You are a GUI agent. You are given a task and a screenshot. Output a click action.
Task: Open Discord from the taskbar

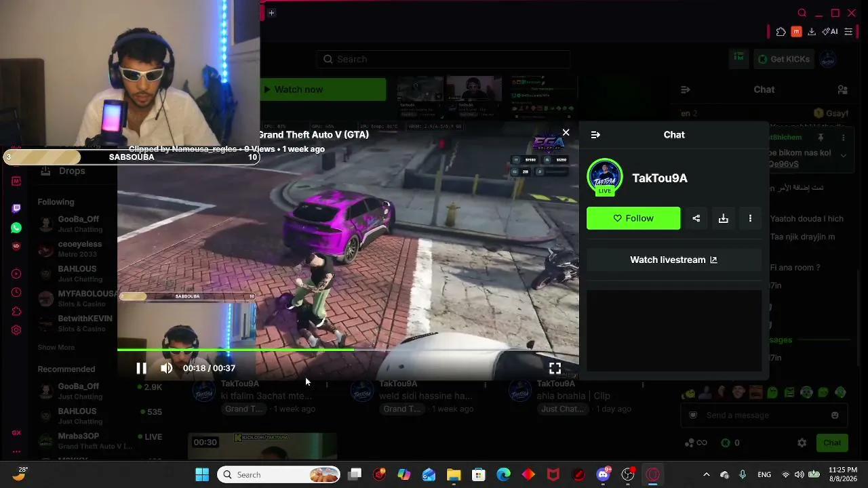(603, 474)
